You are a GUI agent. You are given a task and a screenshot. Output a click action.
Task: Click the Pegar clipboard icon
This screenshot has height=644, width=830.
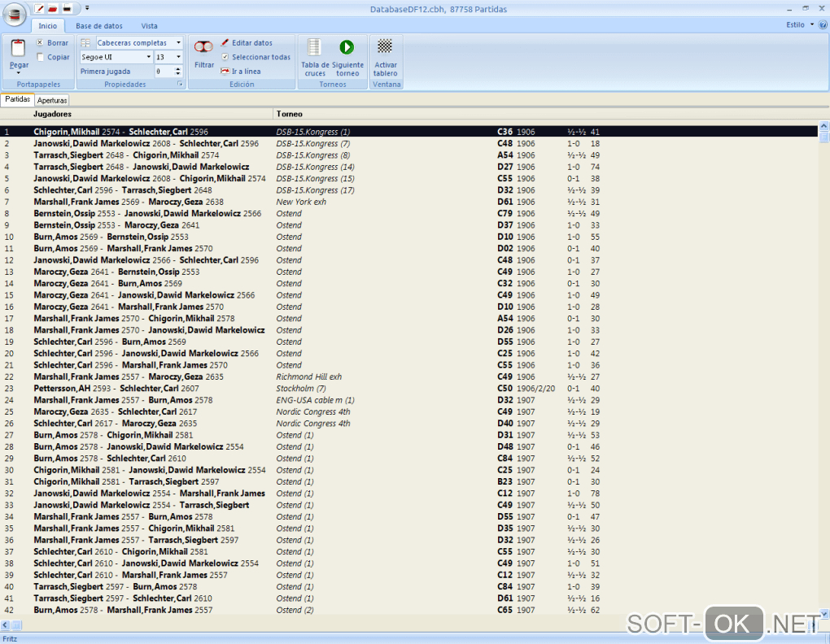point(19,48)
